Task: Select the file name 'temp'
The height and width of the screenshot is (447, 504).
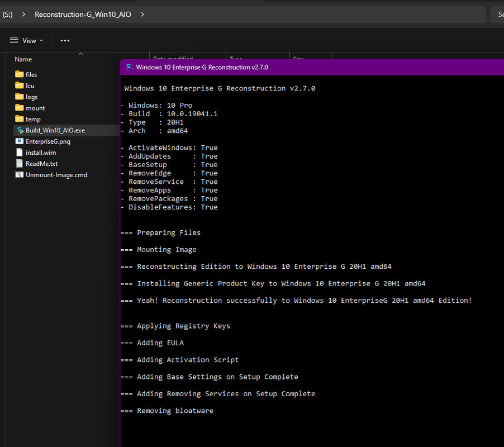Action: tap(33, 119)
